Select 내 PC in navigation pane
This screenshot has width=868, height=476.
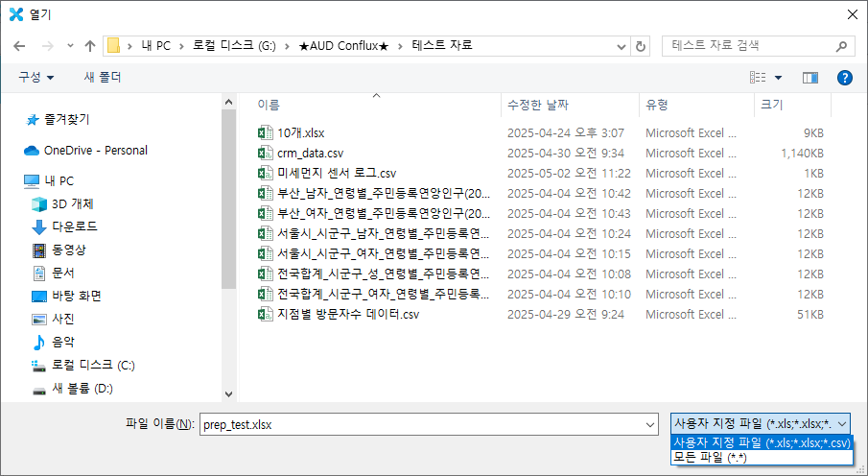49,180
